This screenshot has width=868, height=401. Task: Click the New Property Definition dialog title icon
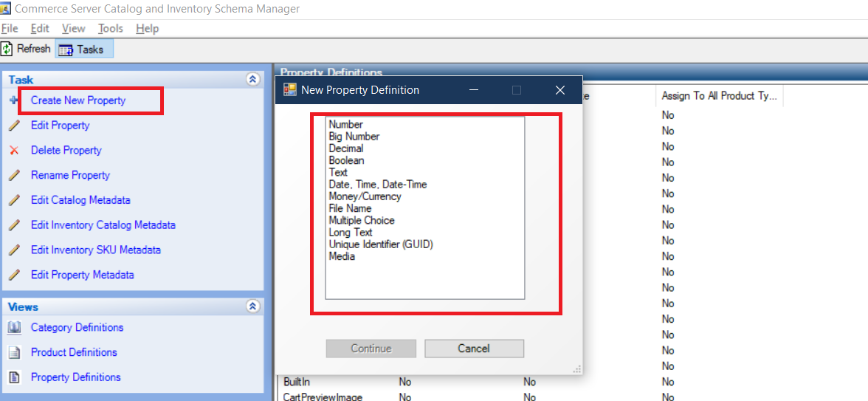(289, 90)
